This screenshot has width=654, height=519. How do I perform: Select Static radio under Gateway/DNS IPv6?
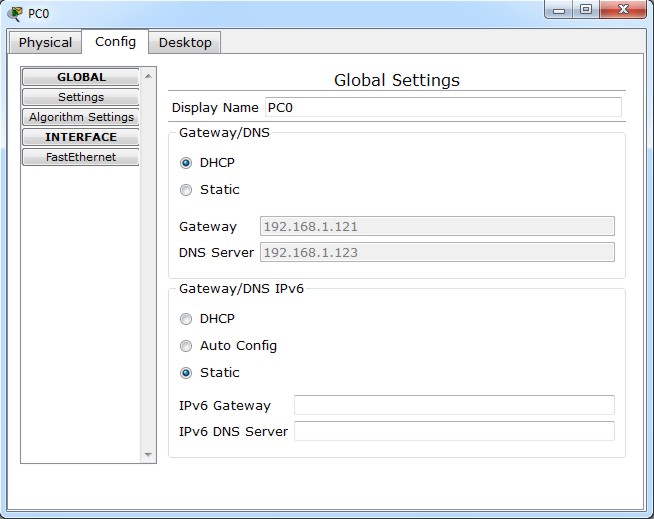coord(186,373)
